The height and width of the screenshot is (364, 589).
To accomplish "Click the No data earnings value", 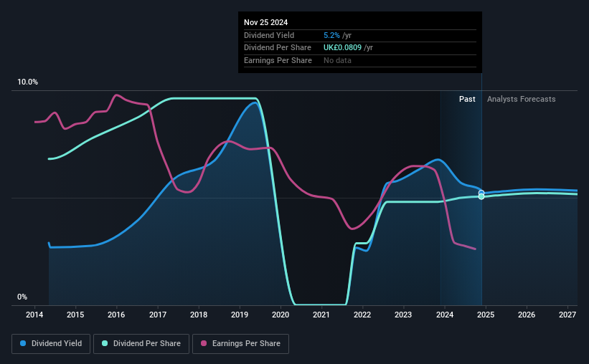I will point(338,60).
